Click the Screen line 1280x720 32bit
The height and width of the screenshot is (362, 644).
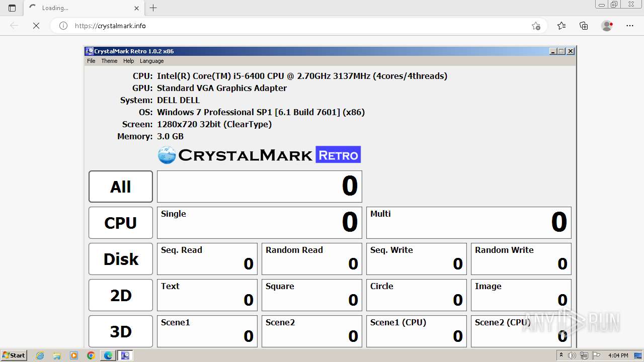point(214,124)
